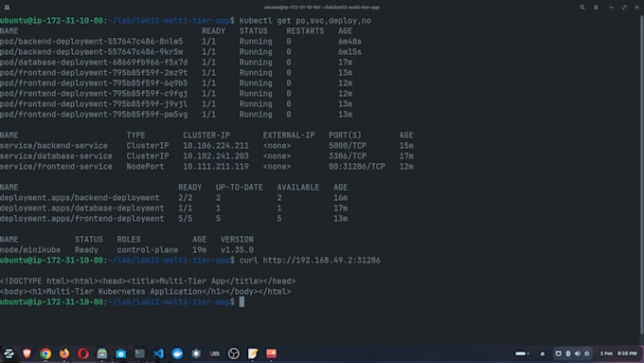Open the notes editor taskbar icon
This screenshot has height=363, width=644.
point(253,354)
